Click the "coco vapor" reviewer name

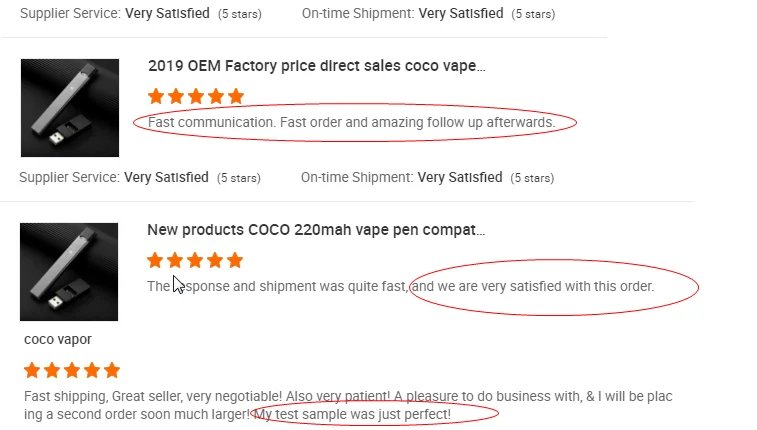pos(58,339)
